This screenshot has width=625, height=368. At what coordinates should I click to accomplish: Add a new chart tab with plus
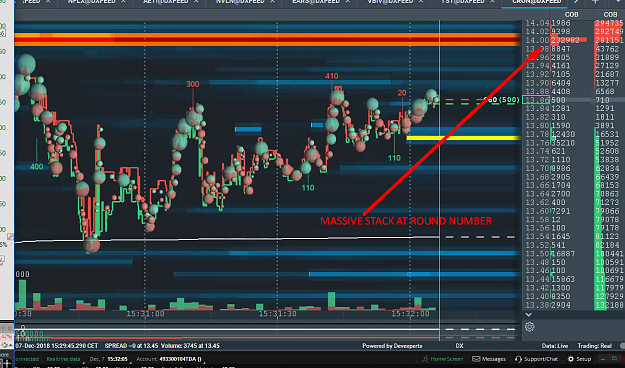(x=595, y=2)
